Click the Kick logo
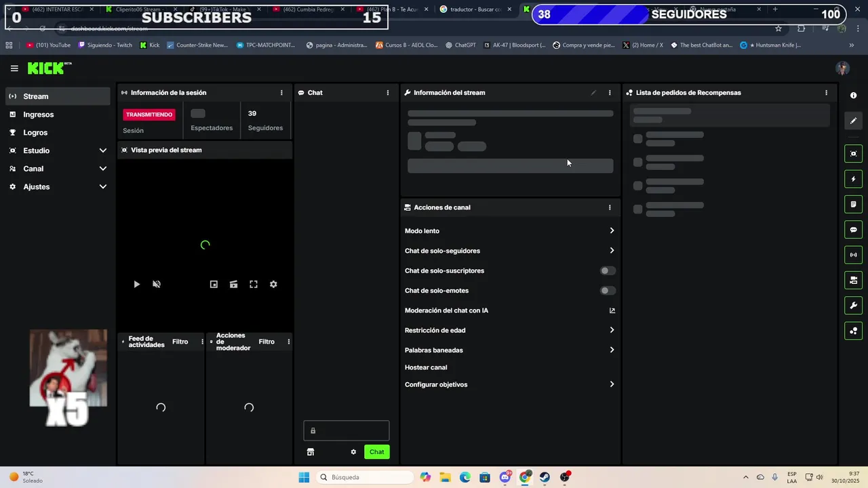This screenshot has height=488, width=868. (49, 68)
